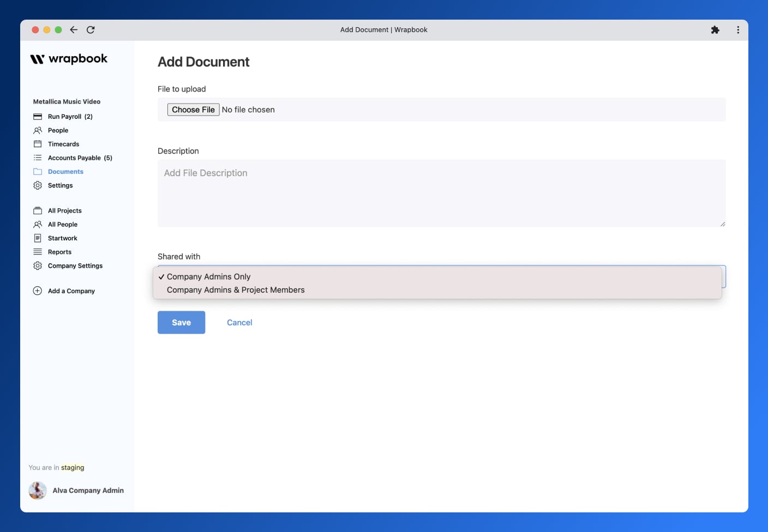Go to the All People section
Viewport: 768px width, 532px height.
click(x=62, y=224)
